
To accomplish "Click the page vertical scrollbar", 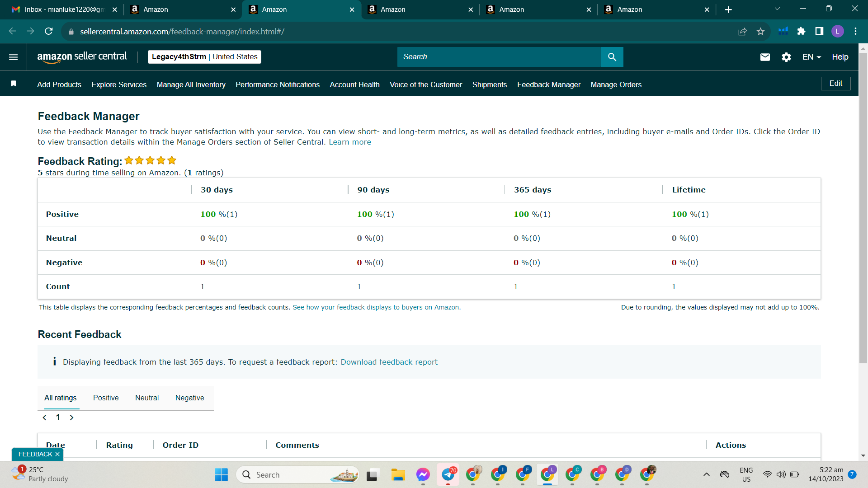I will coord(863,208).
